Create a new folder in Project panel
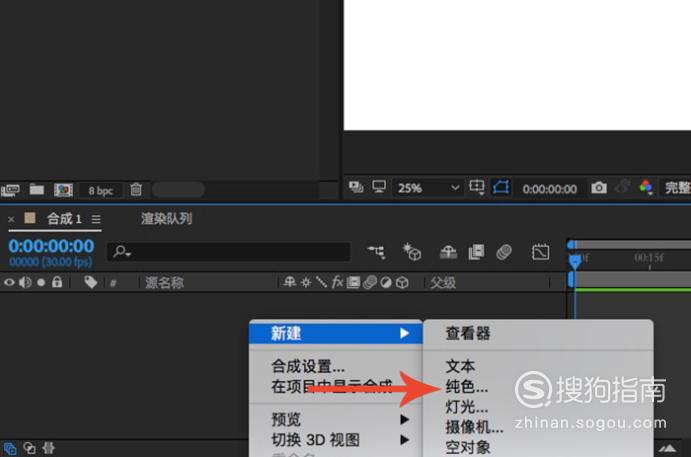 (37, 189)
